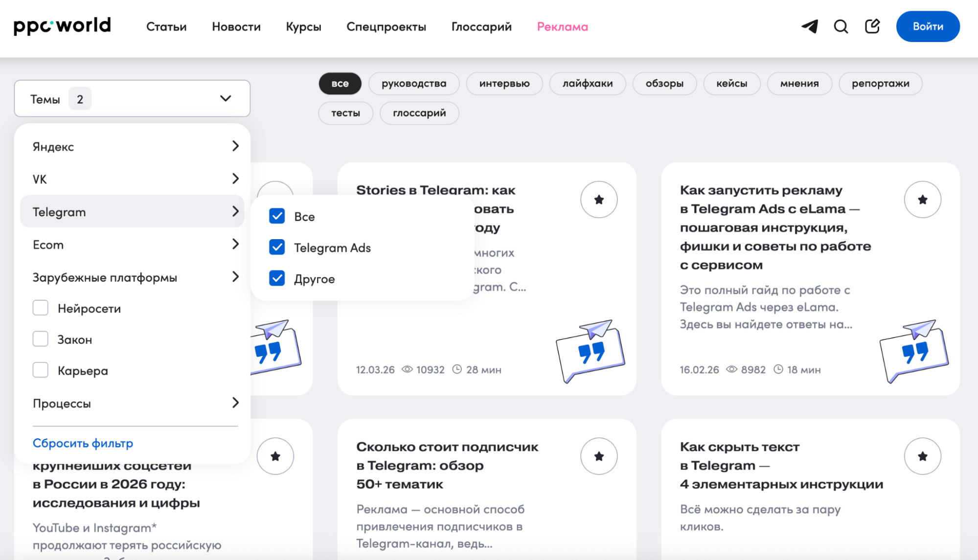The height and width of the screenshot is (560, 978).
Task: Open the Глоссарий menu item
Action: tap(481, 27)
